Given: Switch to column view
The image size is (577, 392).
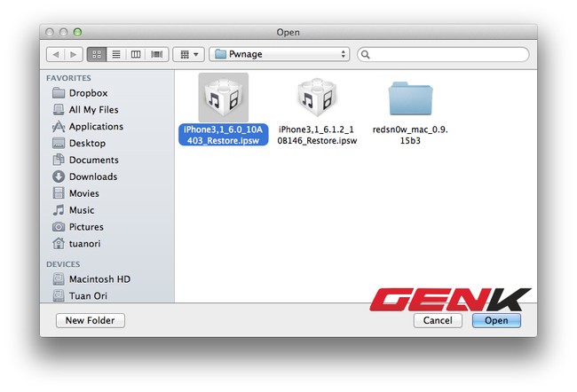Looking at the screenshot, I should coord(136,54).
